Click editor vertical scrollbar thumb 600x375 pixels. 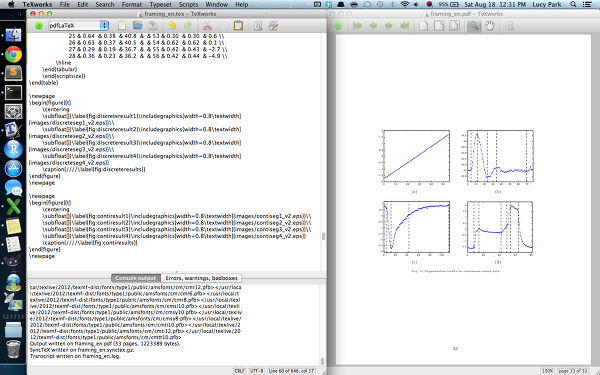[x=323, y=236]
